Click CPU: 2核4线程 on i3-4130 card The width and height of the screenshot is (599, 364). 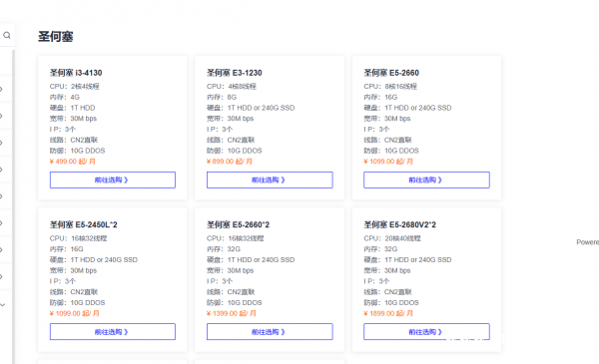75,86
